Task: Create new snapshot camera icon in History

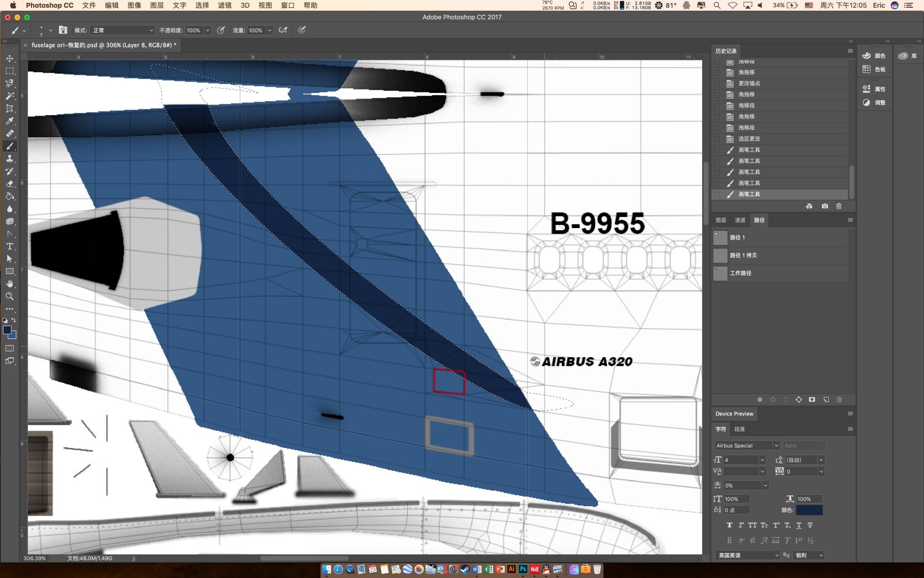Action: [x=825, y=206]
